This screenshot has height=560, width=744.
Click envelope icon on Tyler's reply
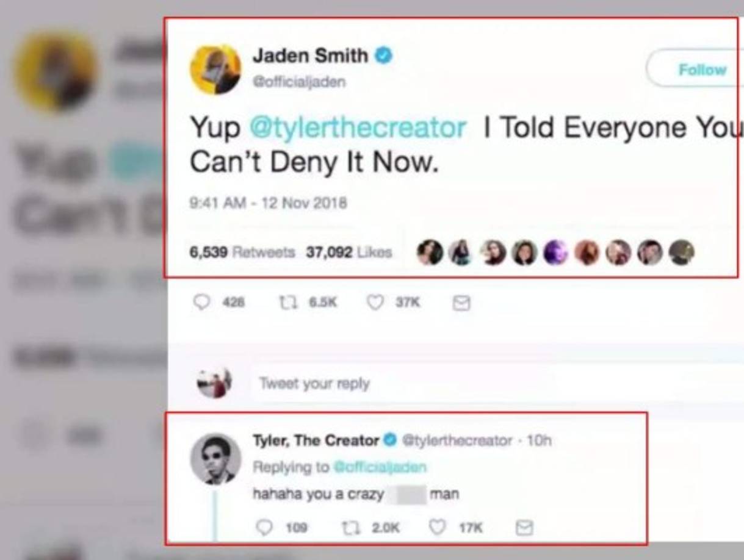[x=524, y=528]
